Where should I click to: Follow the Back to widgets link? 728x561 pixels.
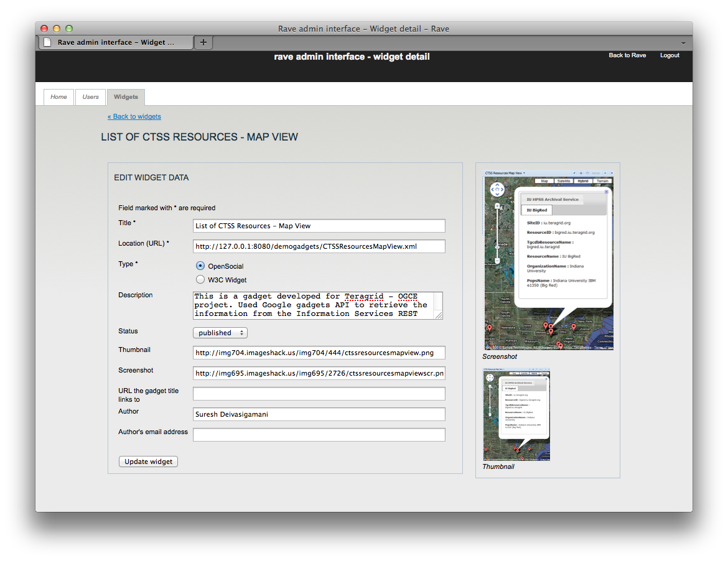(x=134, y=116)
